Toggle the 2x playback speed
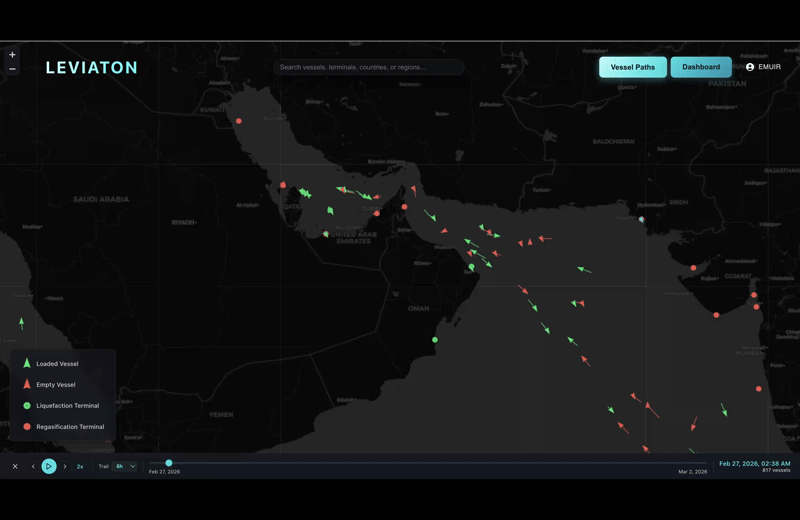This screenshot has width=800, height=520. (x=80, y=466)
